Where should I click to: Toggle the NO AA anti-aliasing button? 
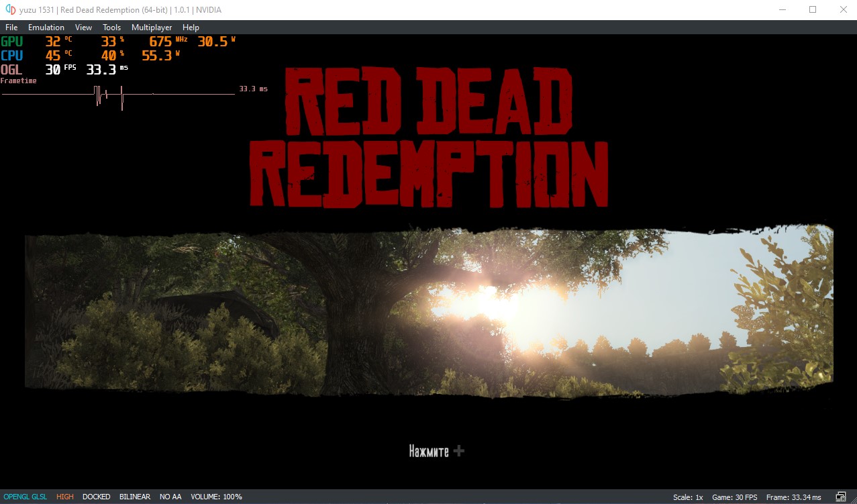[170, 497]
